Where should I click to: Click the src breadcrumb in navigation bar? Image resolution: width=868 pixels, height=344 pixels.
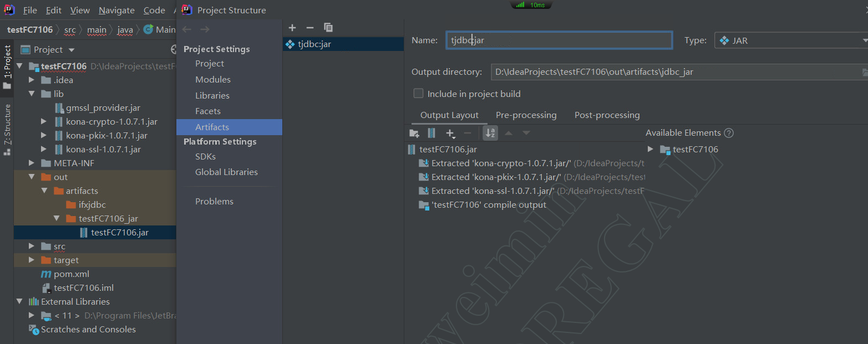[69, 30]
